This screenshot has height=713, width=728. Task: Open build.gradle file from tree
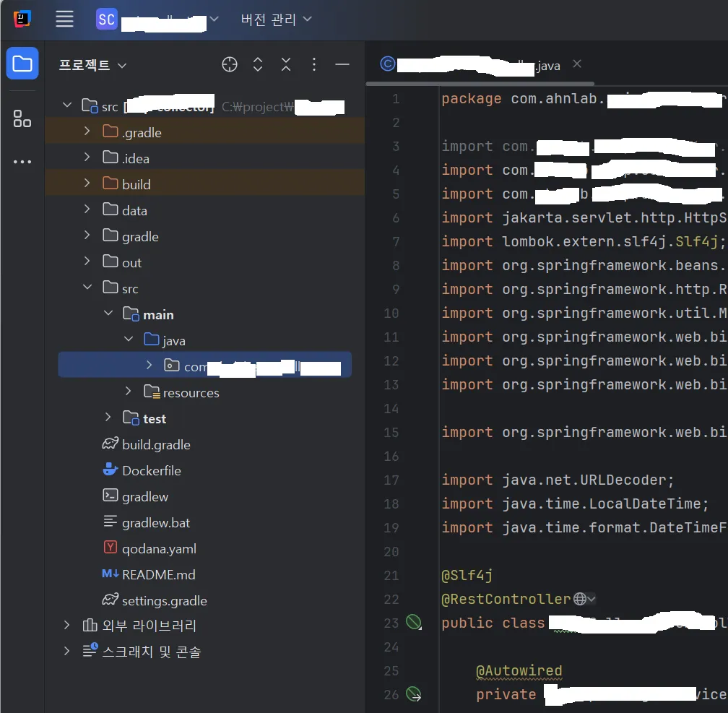(156, 444)
